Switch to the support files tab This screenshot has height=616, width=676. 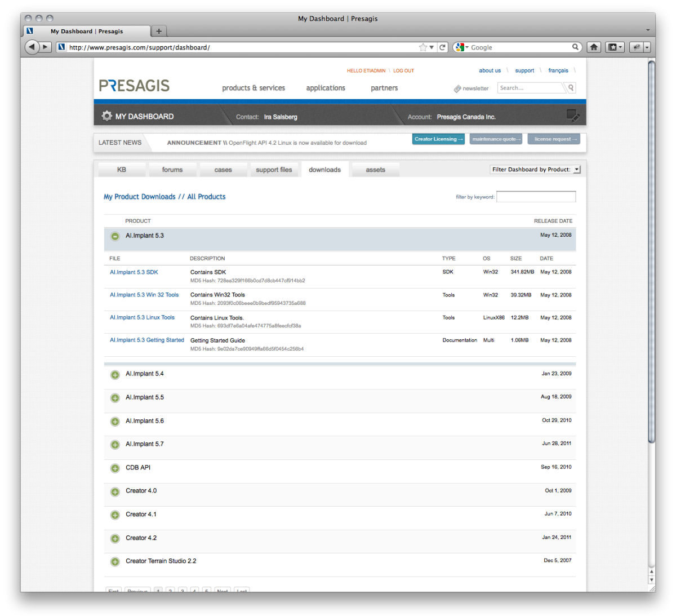pos(274,170)
